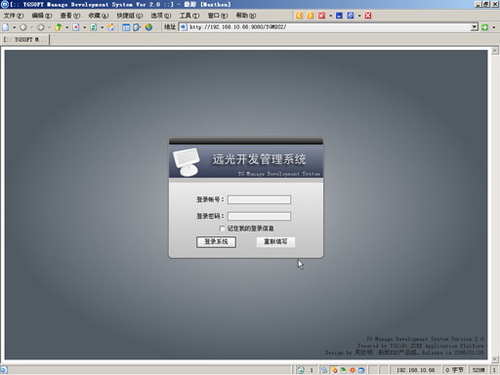Click the 192.168.10.66 status bar entry
Viewport: 500px width, 375px height.
pyautogui.click(x=415, y=370)
